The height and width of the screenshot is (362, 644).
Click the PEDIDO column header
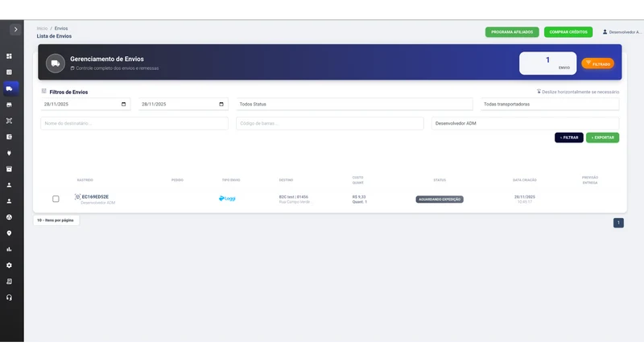point(177,180)
